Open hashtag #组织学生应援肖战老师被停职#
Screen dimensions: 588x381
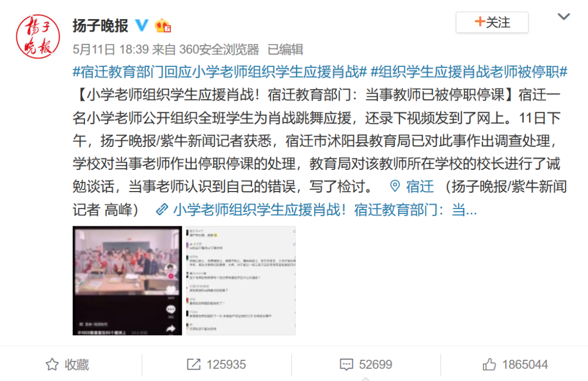469,72
